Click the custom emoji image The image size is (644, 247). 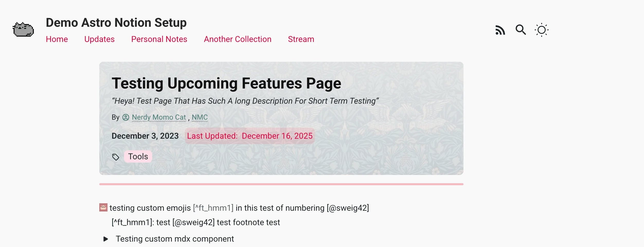click(103, 207)
